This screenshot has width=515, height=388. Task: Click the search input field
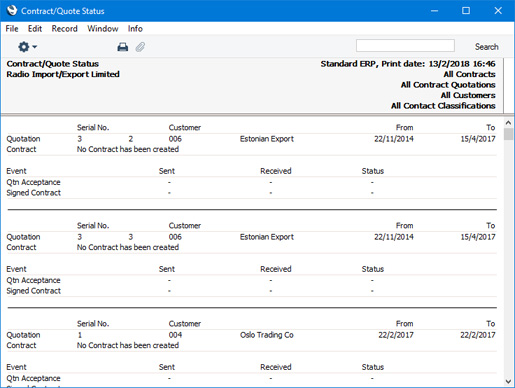pos(405,46)
